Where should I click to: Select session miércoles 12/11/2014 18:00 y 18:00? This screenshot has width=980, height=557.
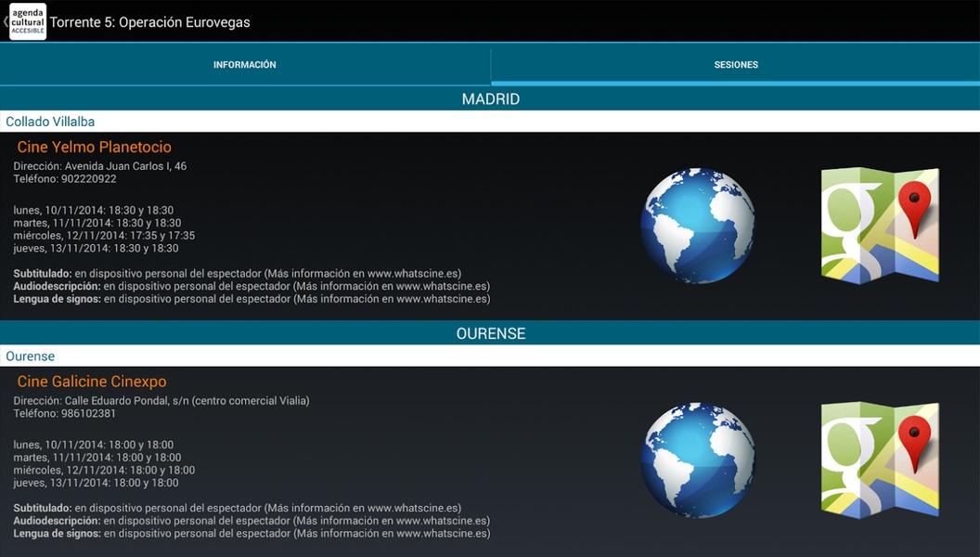[104, 470]
